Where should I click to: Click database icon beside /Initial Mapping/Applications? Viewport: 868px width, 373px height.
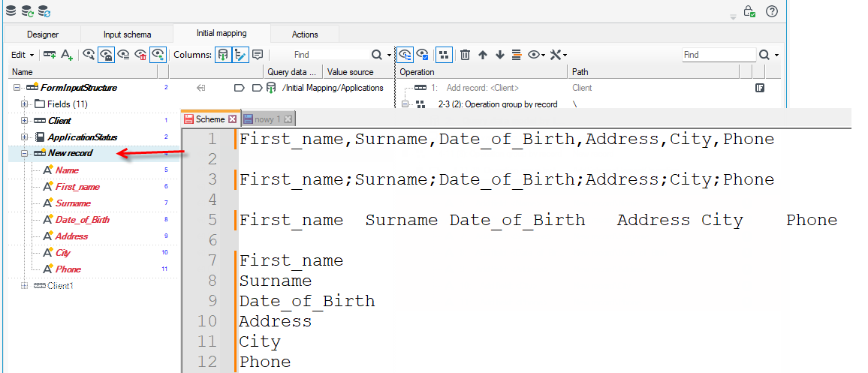point(271,88)
